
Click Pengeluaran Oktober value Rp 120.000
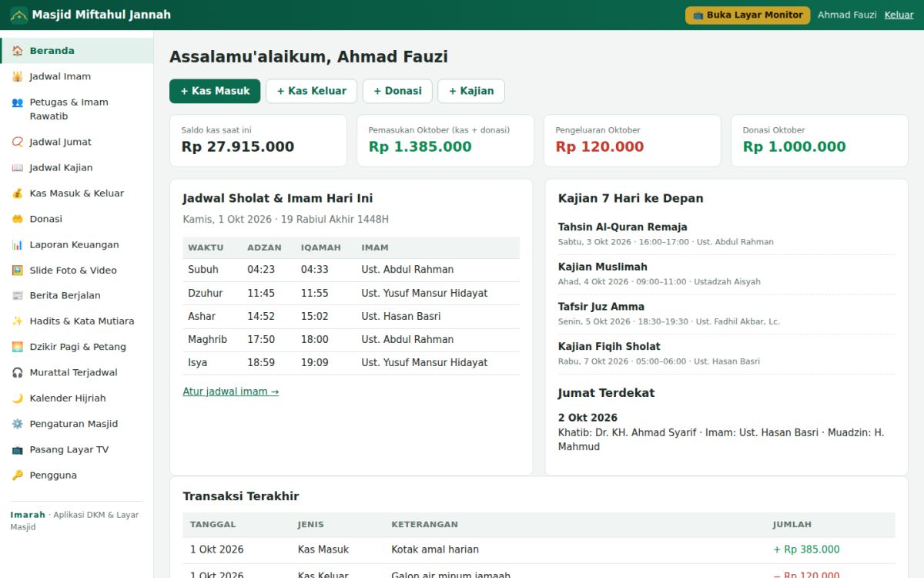click(x=600, y=146)
